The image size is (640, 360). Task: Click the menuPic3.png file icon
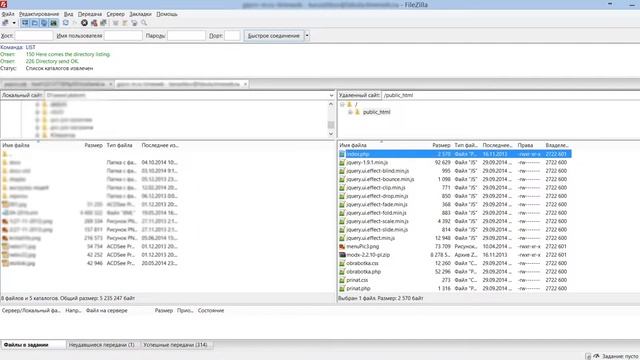click(342, 247)
